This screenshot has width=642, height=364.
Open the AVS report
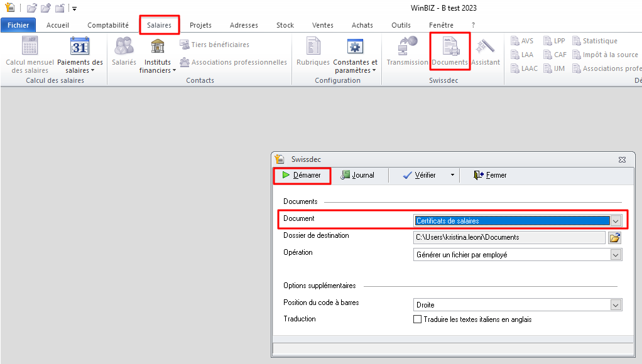click(522, 41)
